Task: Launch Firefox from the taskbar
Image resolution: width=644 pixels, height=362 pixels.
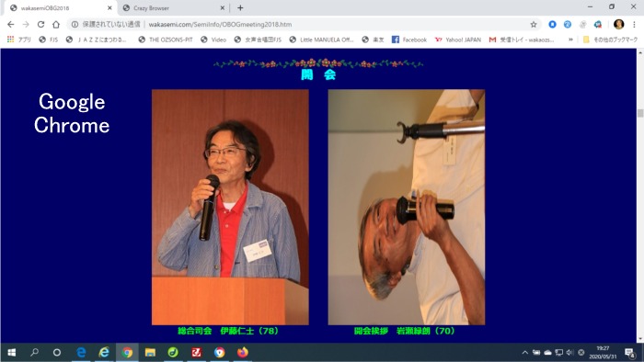Action: coord(242,353)
